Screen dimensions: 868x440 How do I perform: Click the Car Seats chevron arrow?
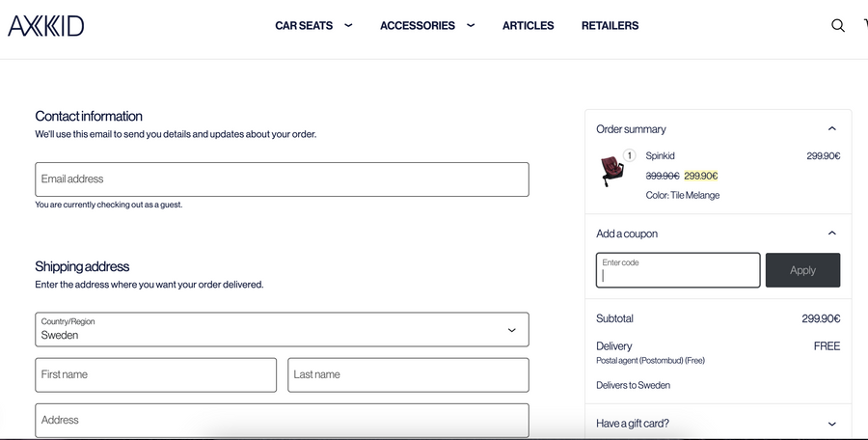[348, 26]
